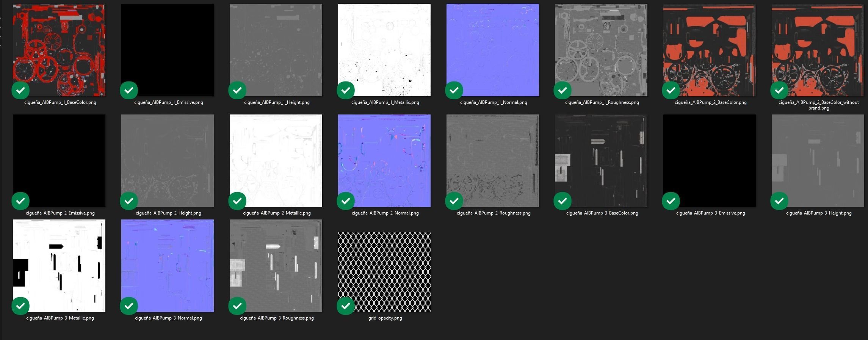Click the green checkmark on AIBPump_3_Emissive.png
The width and height of the screenshot is (868, 340).
pyautogui.click(x=671, y=201)
